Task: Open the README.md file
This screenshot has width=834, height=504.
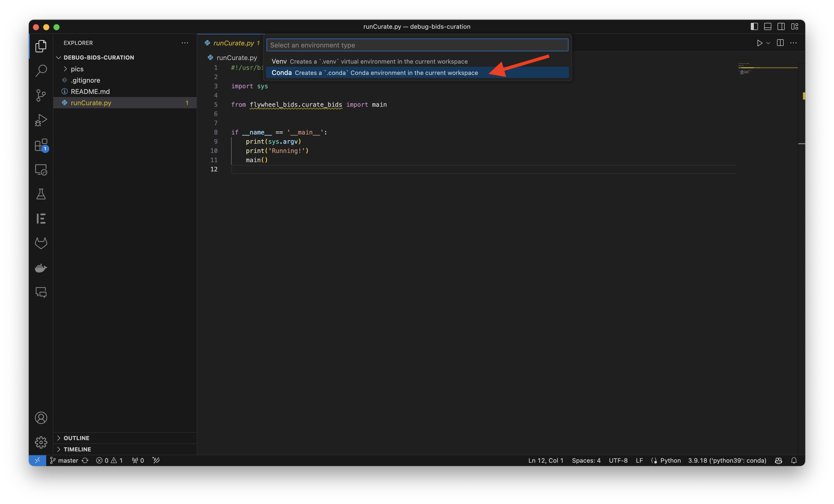Action: coord(125,91)
